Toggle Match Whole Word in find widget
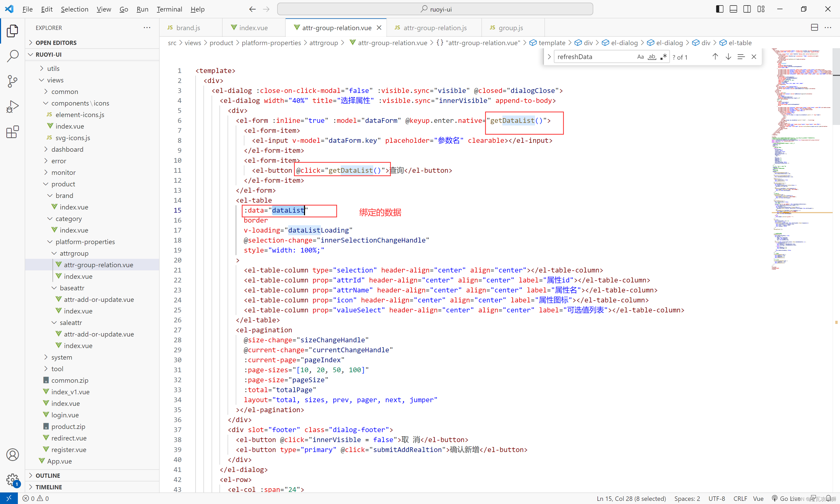 [652, 57]
